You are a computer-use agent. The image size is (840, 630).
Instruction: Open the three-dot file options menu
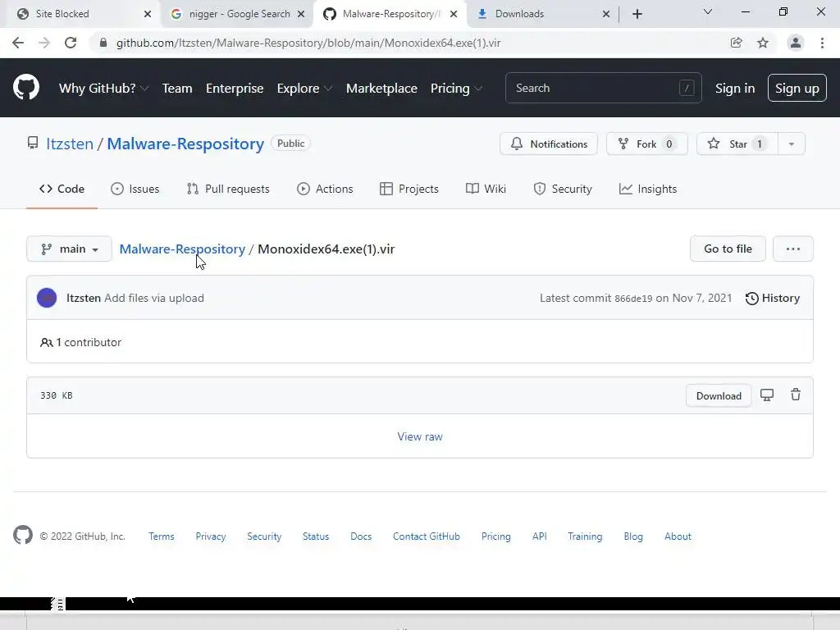pos(793,249)
